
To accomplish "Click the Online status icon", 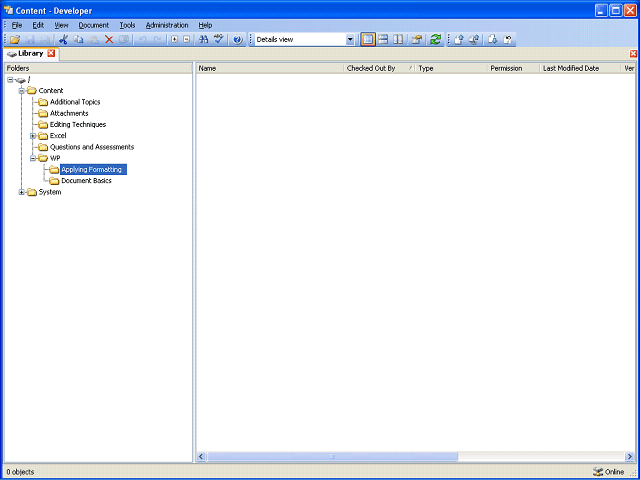I will [598, 472].
